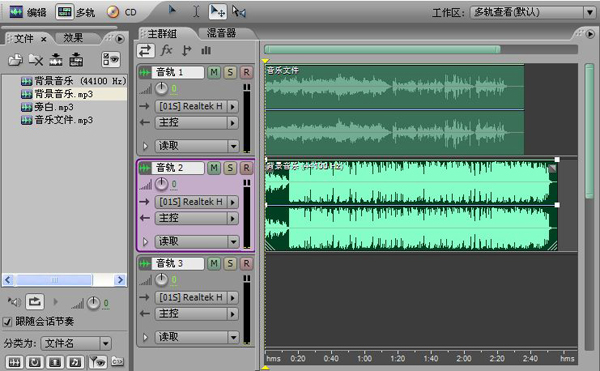The width and height of the screenshot is (600, 371).
Task: Close the 文件 panel tab
Action: [44, 39]
